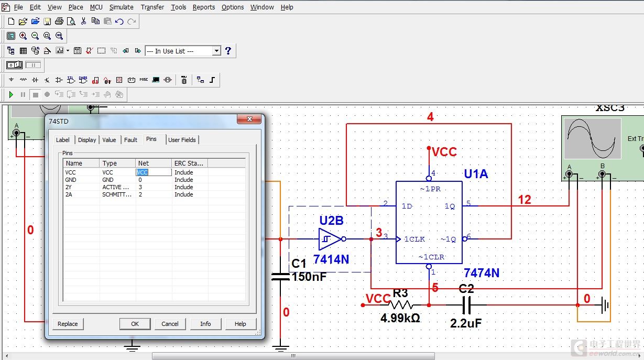644x360 pixels.
Task: Capture a screen area
Action: (102, 51)
